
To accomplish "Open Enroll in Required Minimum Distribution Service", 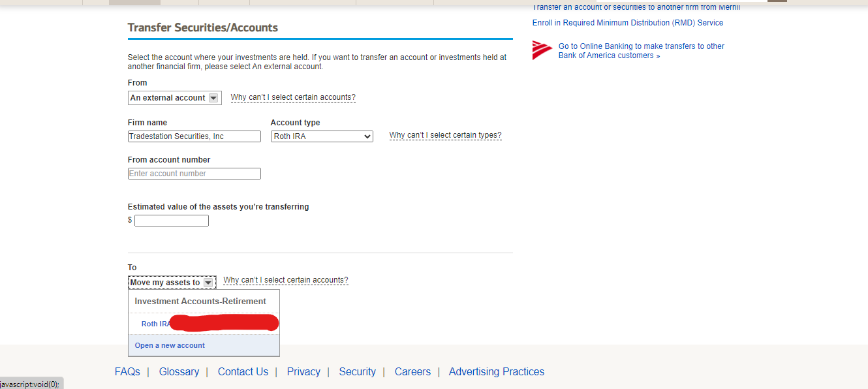I will pos(627,23).
